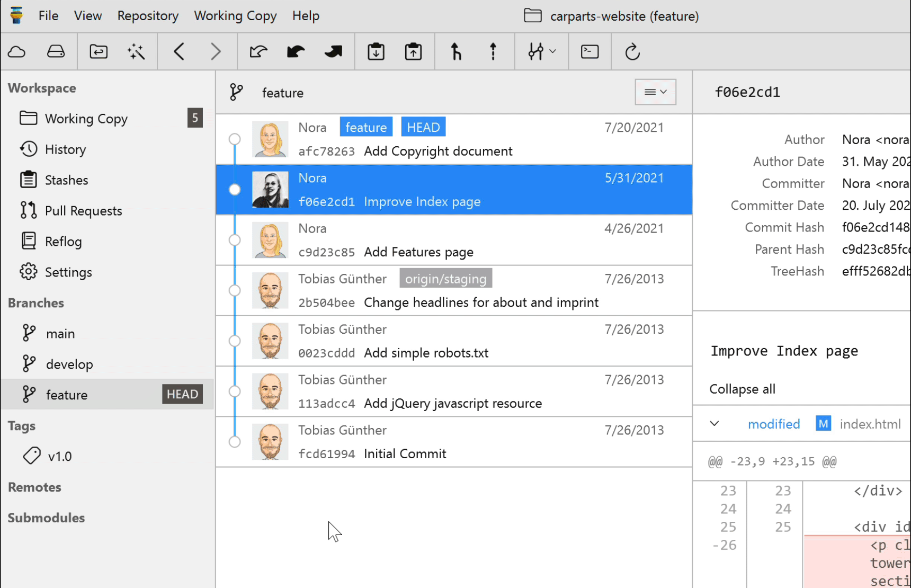The width and height of the screenshot is (911, 588).
Task: Select the v1.0 tag
Action: pos(59,457)
